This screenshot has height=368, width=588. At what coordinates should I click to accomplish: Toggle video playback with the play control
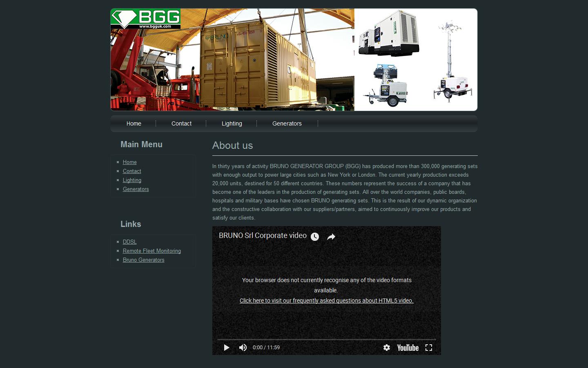(x=226, y=348)
